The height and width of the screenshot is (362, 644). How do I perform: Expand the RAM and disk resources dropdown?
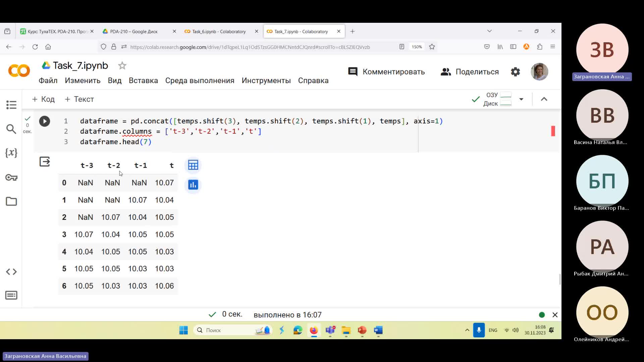521,99
